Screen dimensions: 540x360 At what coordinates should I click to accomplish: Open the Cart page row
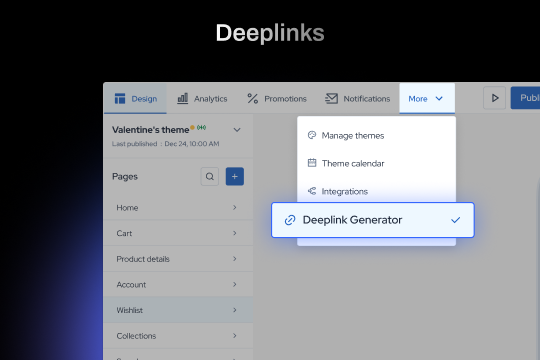coord(178,233)
